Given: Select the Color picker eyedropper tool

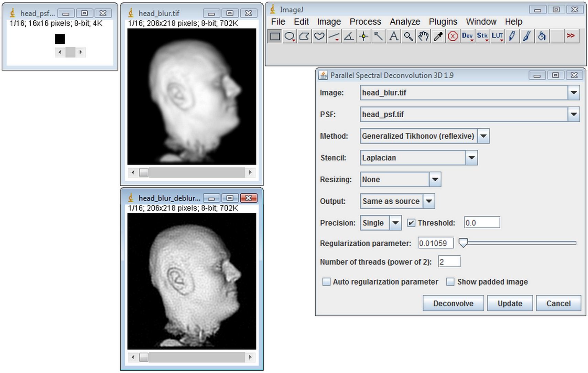Looking at the screenshot, I should pos(438,36).
